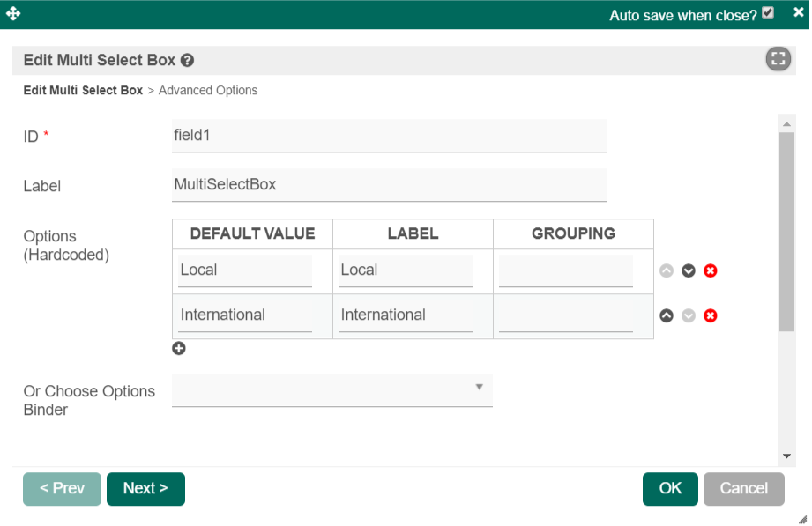Confirm changes with the OK button

point(670,489)
